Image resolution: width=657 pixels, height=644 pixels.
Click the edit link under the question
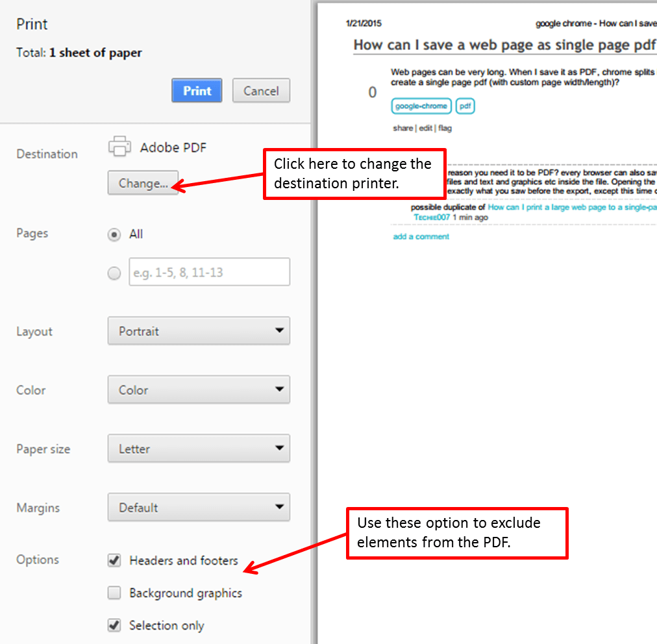click(x=425, y=129)
